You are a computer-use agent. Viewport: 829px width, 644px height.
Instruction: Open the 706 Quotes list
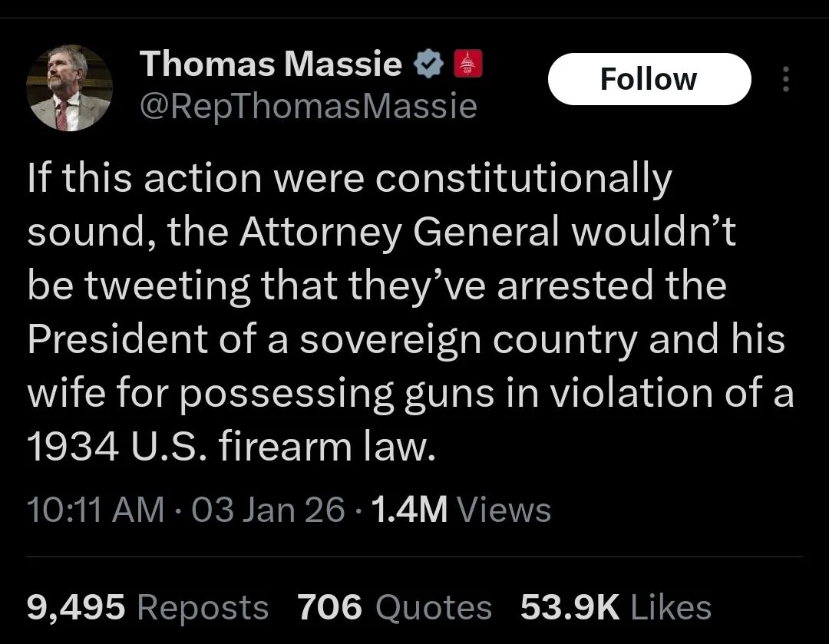tap(395, 608)
